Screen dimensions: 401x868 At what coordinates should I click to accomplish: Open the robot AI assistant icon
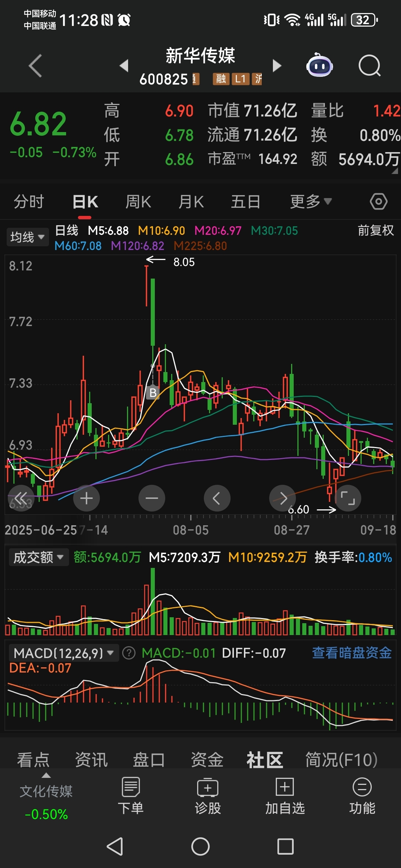(x=319, y=66)
